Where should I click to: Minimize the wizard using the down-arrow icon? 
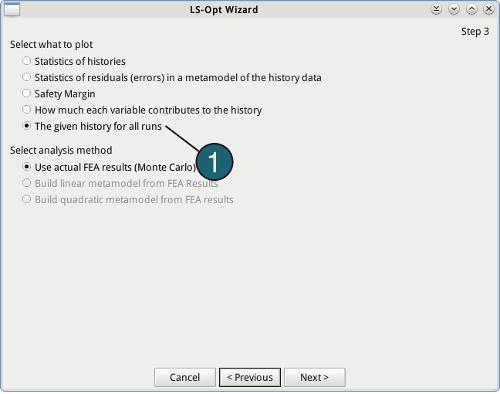click(x=454, y=9)
